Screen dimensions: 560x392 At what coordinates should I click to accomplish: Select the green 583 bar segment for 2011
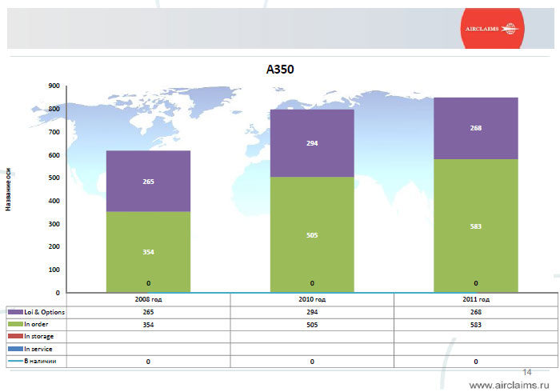[476, 226]
